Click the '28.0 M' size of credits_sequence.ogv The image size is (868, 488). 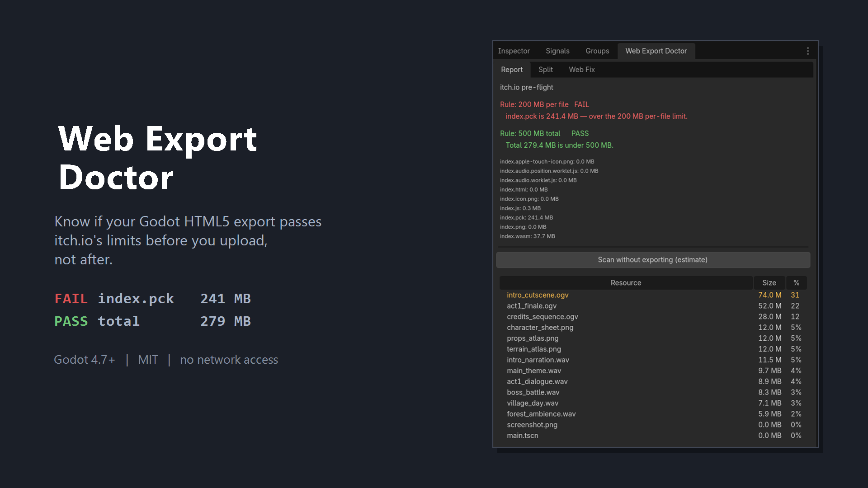pyautogui.click(x=769, y=317)
